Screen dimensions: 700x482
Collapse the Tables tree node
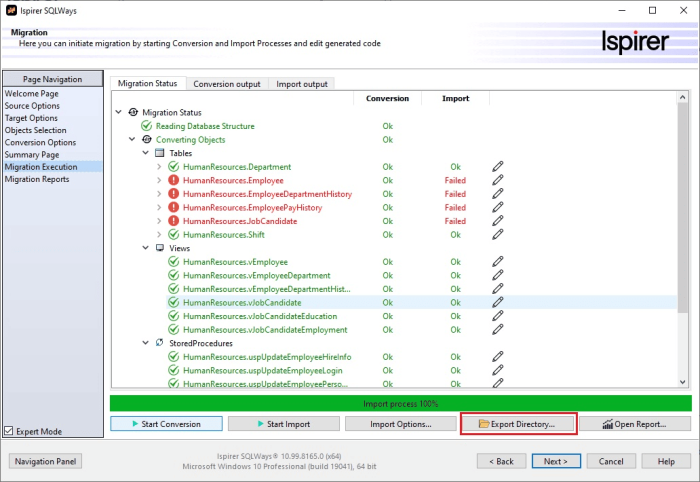tap(146, 153)
